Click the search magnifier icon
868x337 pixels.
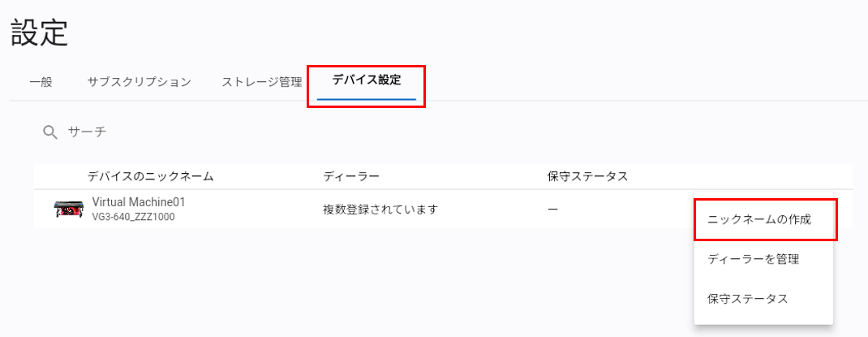tap(50, 132)
